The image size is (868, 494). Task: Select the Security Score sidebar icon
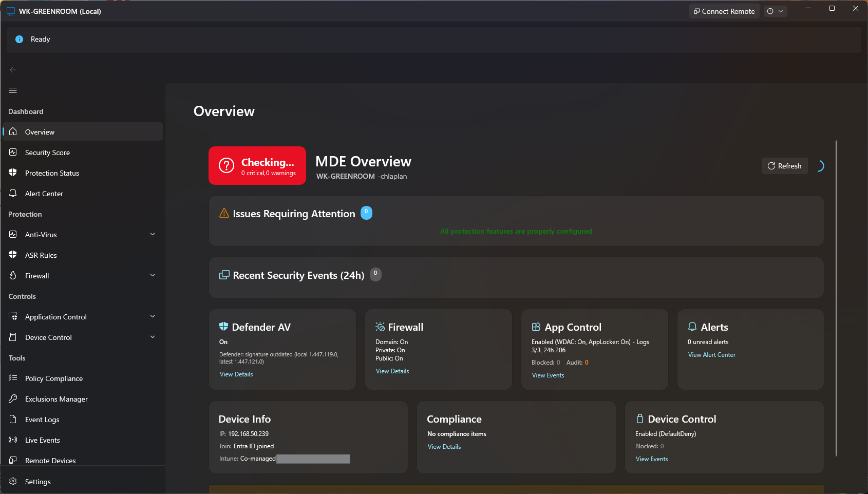tap(13, 152)
